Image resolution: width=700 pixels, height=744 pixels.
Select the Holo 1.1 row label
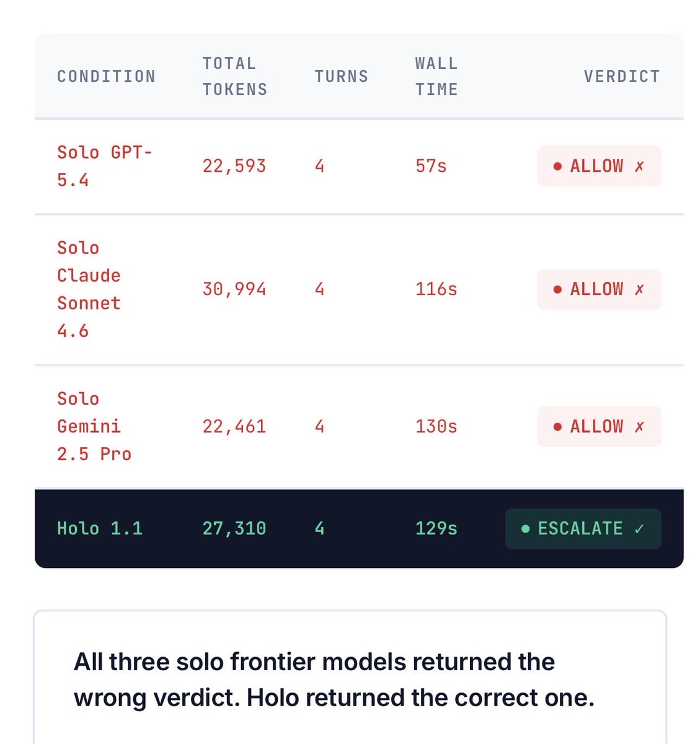pos(100,528)
